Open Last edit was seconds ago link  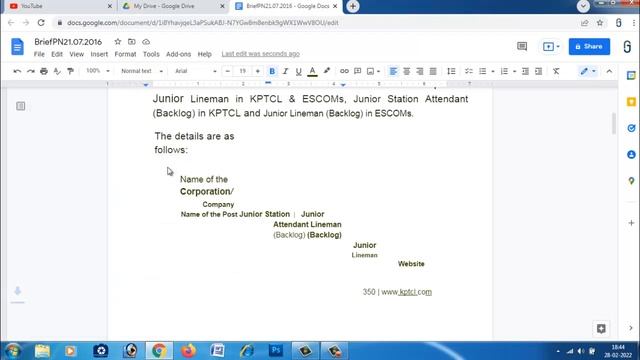coord(260,54)
